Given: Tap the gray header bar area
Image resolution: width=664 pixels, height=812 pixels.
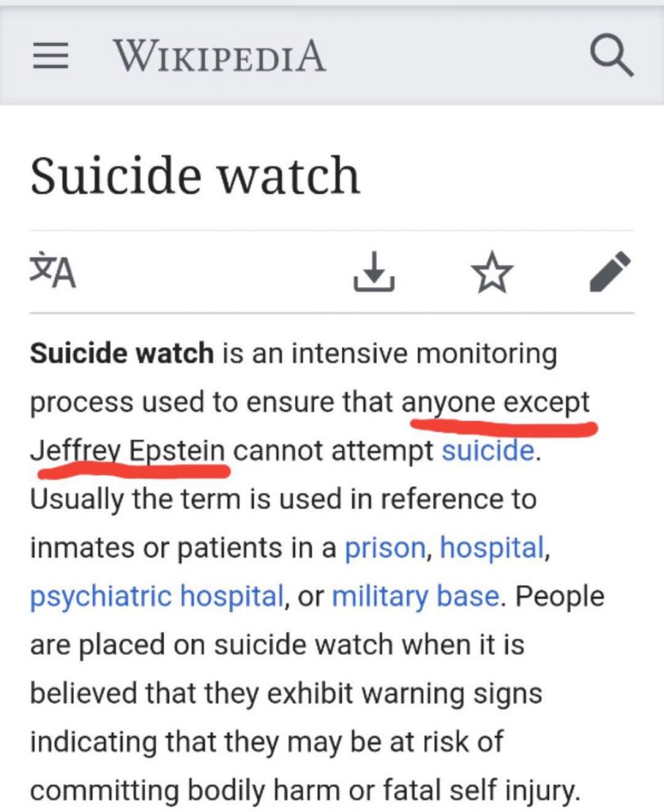Looking at the screenshot, I should click(x=332, y=56).
